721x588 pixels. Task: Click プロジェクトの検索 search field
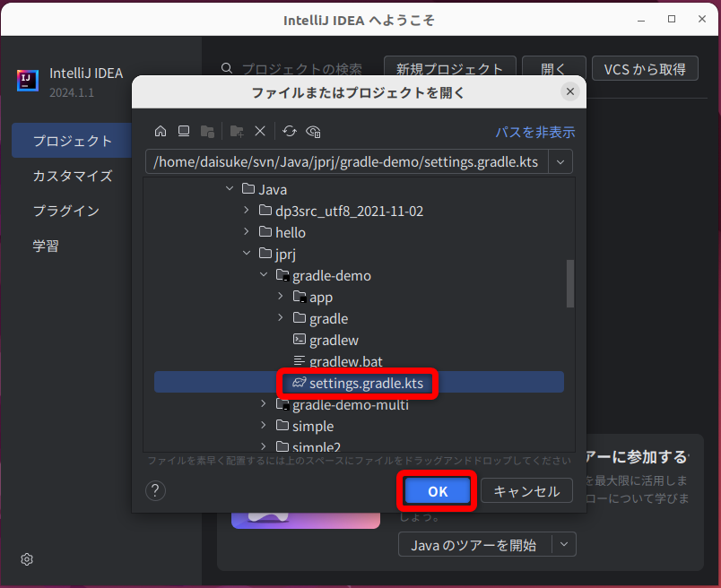[x=301, y=69]
